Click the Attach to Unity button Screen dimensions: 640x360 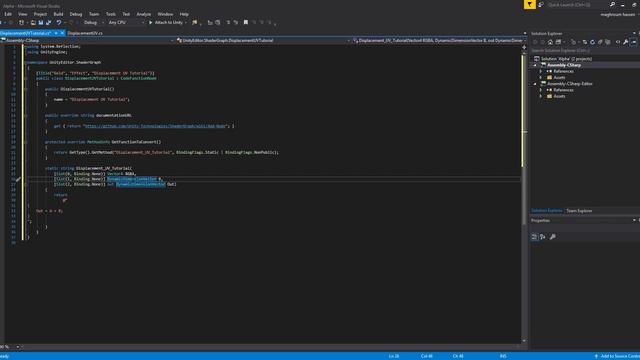[x=166, y=22]
